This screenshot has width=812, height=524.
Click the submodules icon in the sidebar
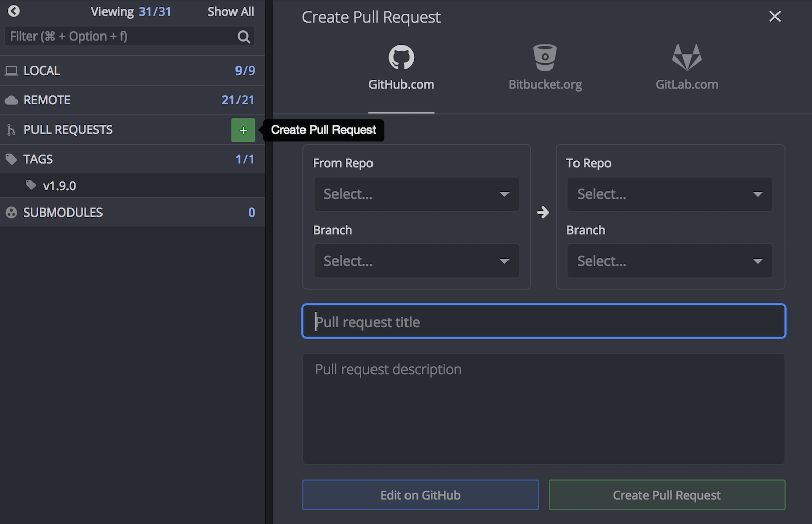(12, 212)
